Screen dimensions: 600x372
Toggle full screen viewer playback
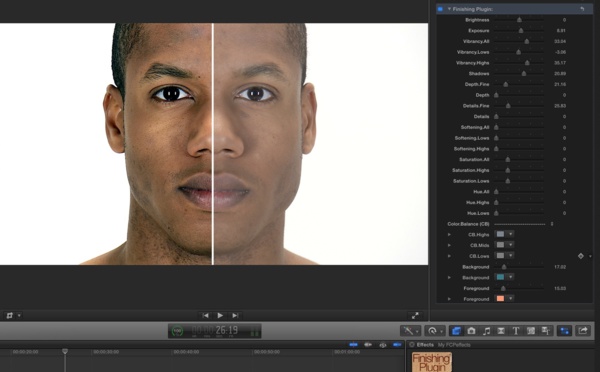tap(415, 315)
